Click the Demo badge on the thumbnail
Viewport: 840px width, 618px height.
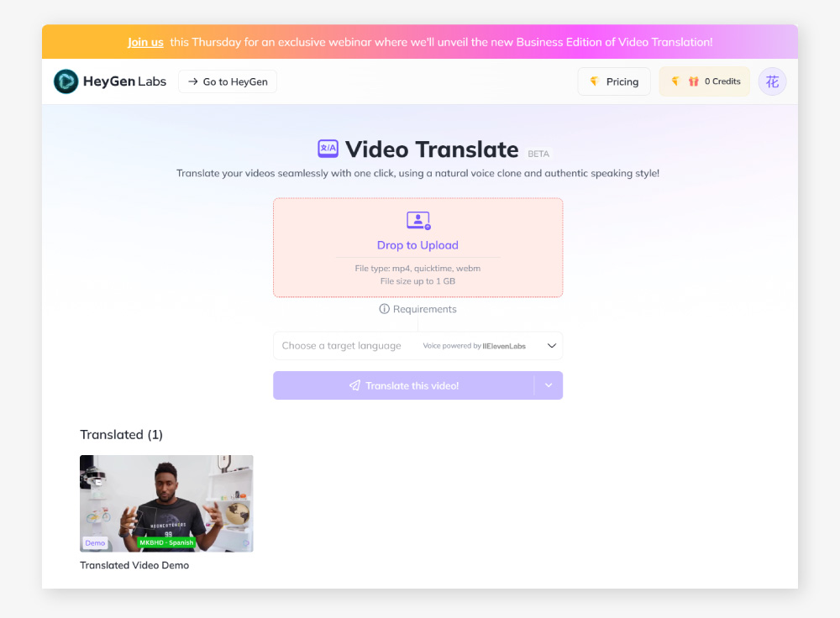[x=95, y=543]
